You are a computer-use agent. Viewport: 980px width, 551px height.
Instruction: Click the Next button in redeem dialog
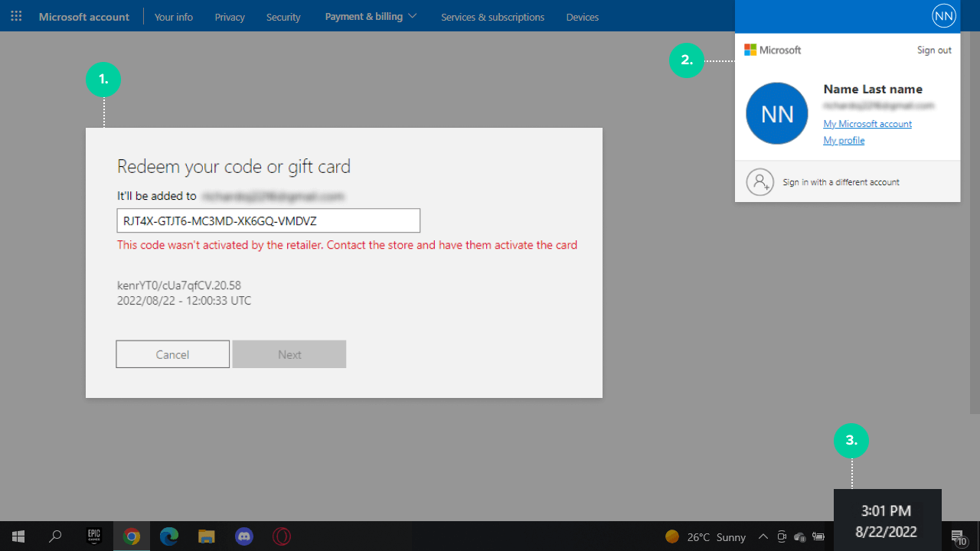click(x=289, y=354)
